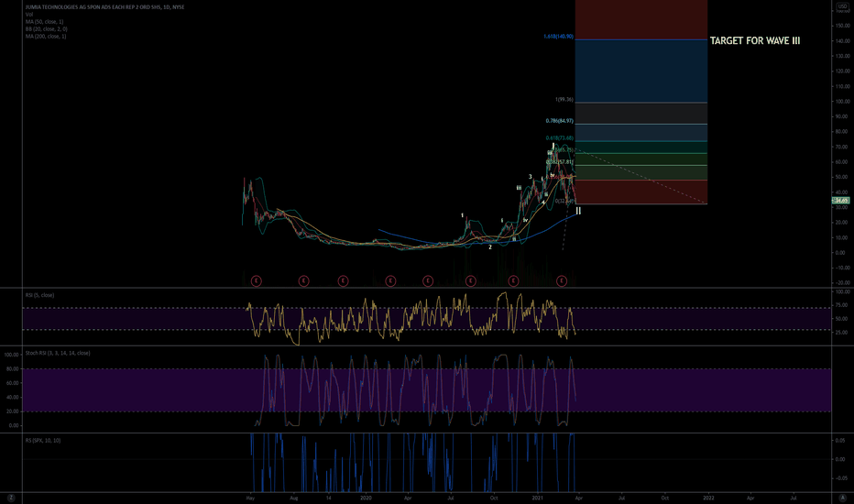Open the USD currency selector
Viewport: 854px width, 504px height.
tap(843, 6)
